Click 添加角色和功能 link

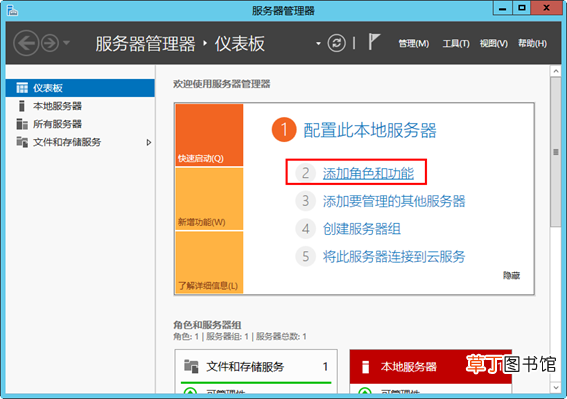(368, 173)
